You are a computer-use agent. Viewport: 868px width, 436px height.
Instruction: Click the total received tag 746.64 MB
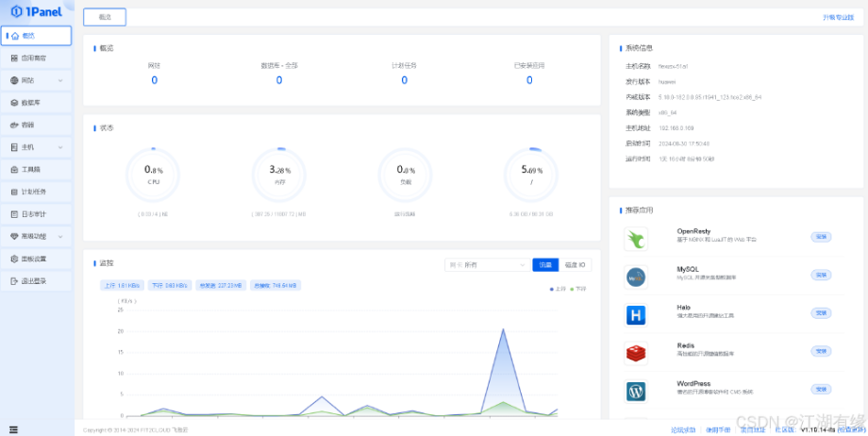point(275,286)
